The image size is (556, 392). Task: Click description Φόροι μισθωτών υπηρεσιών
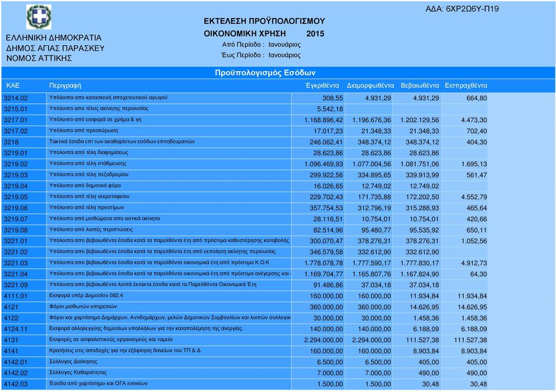point(83,306)
